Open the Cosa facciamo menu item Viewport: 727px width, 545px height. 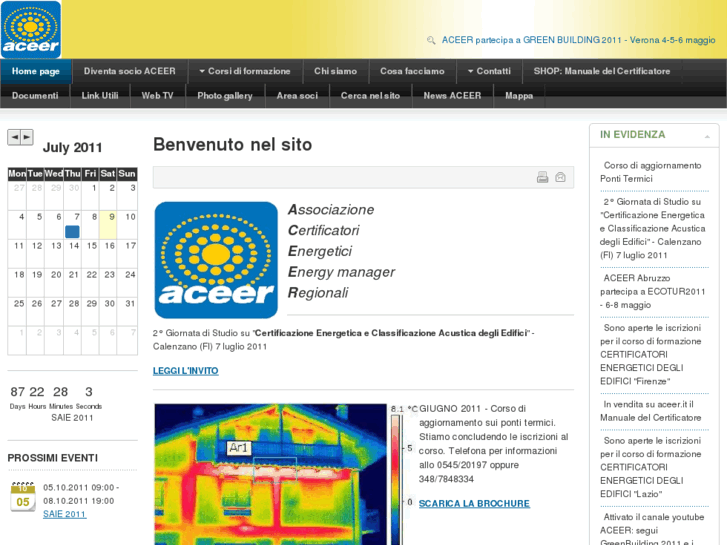[x=412, y=71]
